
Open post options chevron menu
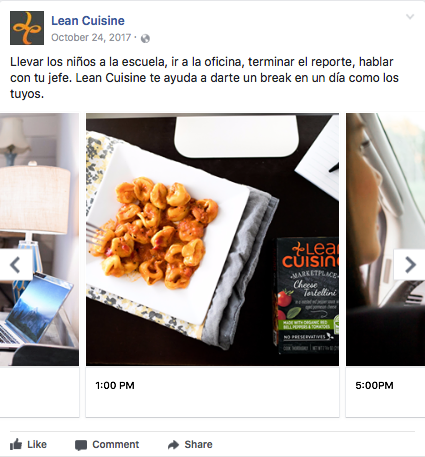pos(410,17)
